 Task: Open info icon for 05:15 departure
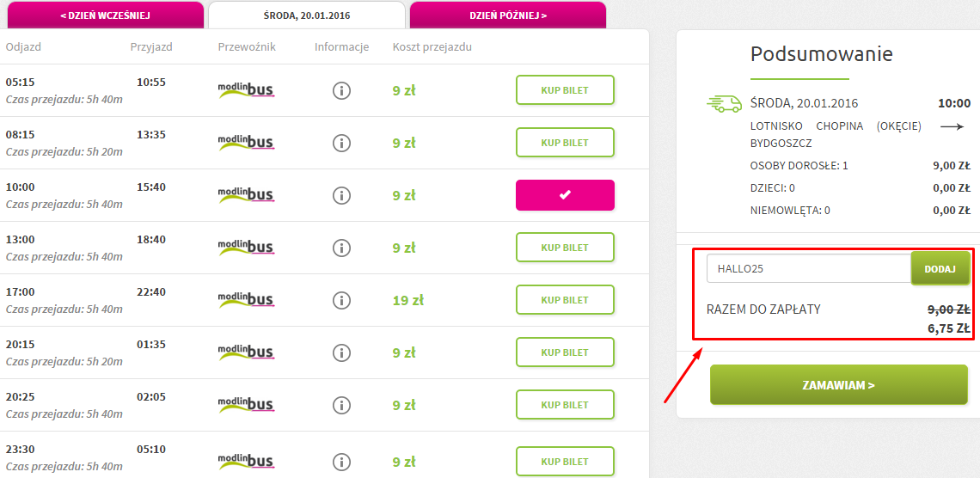(x=341, y=90)
